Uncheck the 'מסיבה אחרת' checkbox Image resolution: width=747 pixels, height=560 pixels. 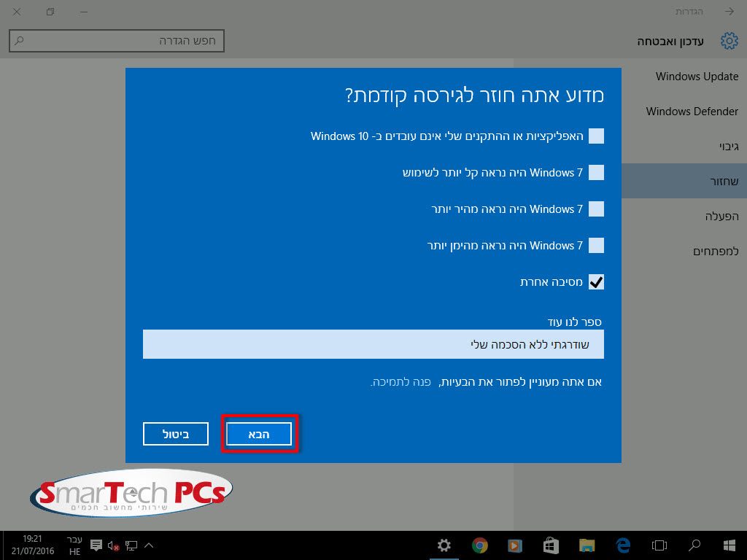coord(596,282)
